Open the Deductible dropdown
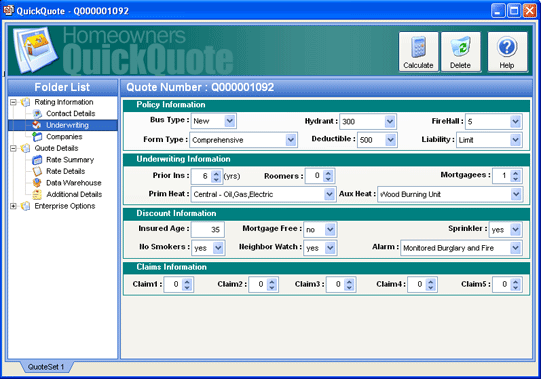 (x=390, y=140)
